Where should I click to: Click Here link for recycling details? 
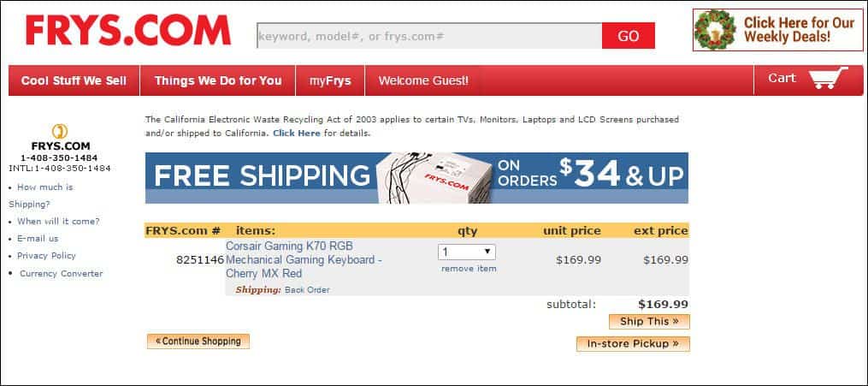297,134
